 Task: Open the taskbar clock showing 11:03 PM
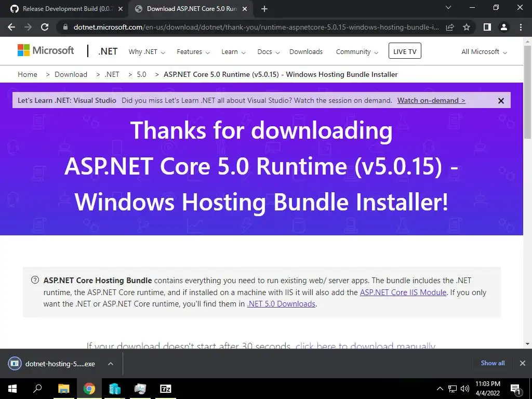tap(487, 389)
